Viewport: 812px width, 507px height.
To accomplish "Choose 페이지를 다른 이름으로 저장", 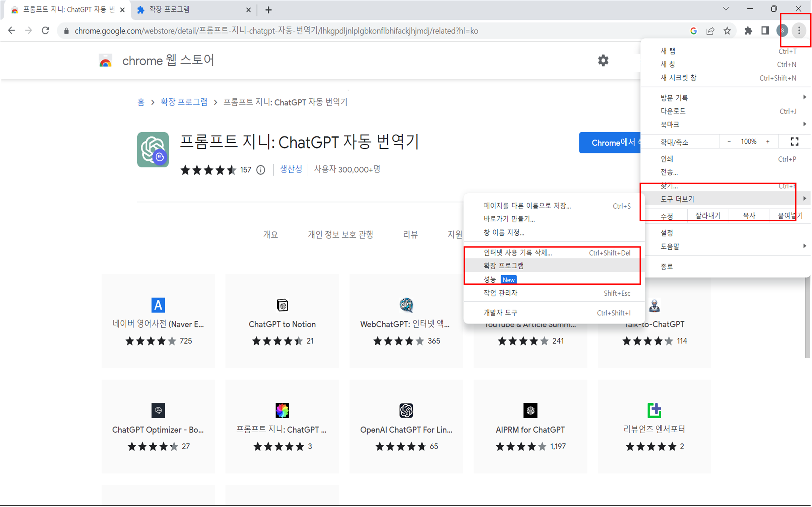I will [554, 206].
